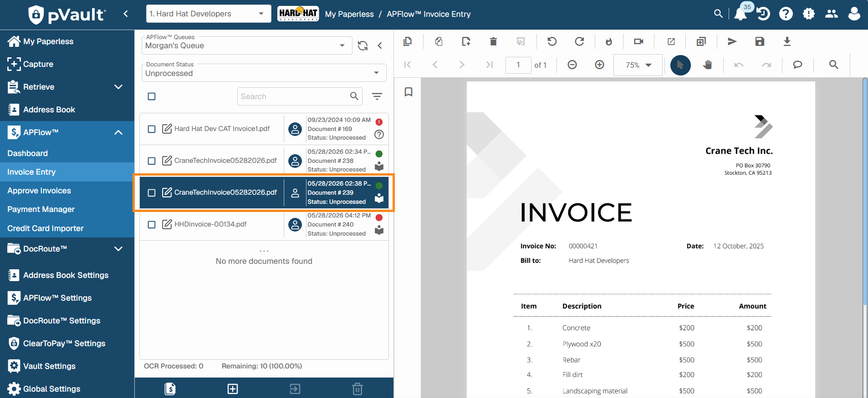Screen dimensions: 868x398
Task: Download the document
Action: 787,41
